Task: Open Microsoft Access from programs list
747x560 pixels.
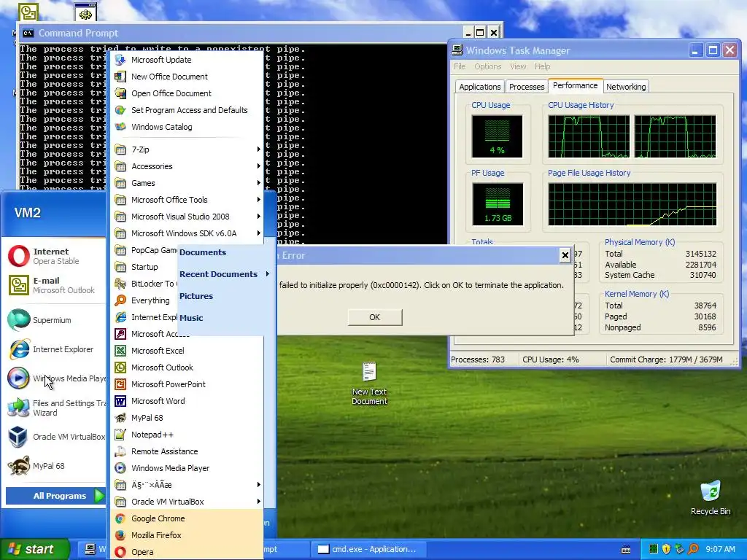Action: pos(152,334)
